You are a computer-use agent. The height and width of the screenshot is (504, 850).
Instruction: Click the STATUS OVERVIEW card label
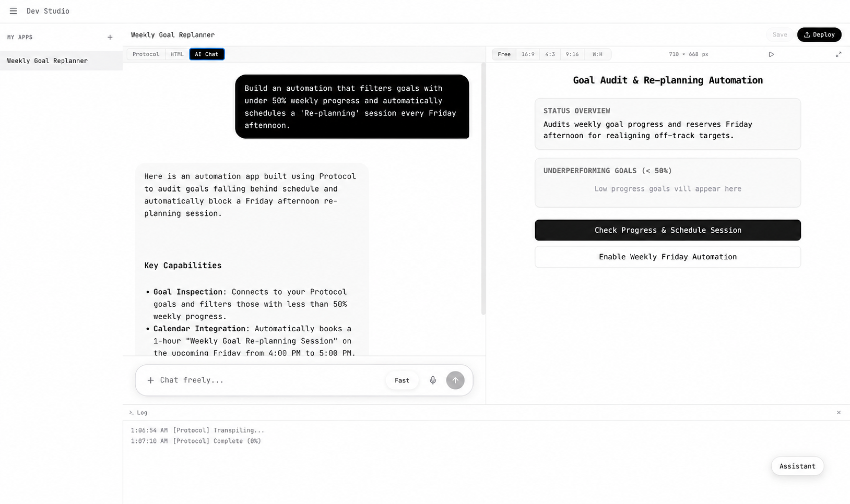coord(576,111)
